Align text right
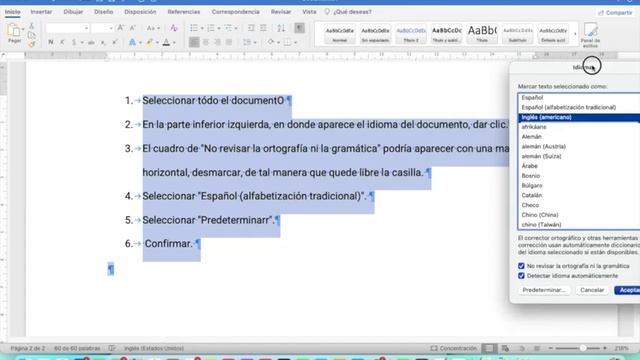This screenshot has width=640, height=360. coord(217,42)
